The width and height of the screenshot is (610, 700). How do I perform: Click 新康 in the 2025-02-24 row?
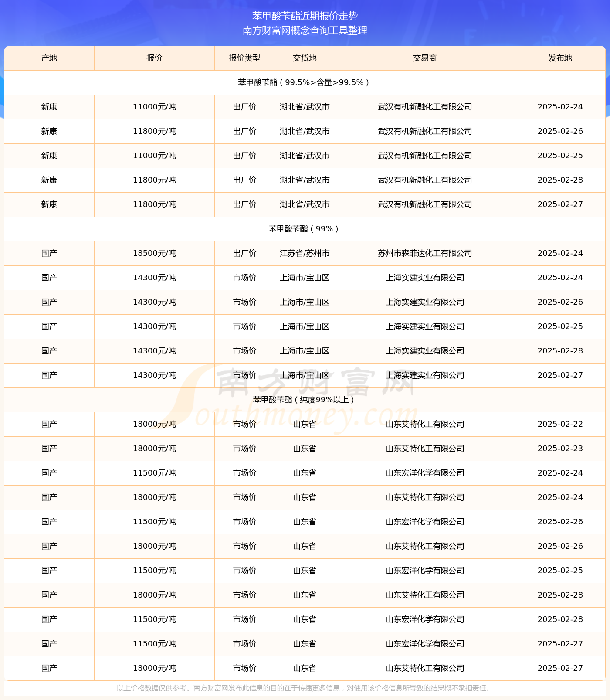tap(49, 107)
